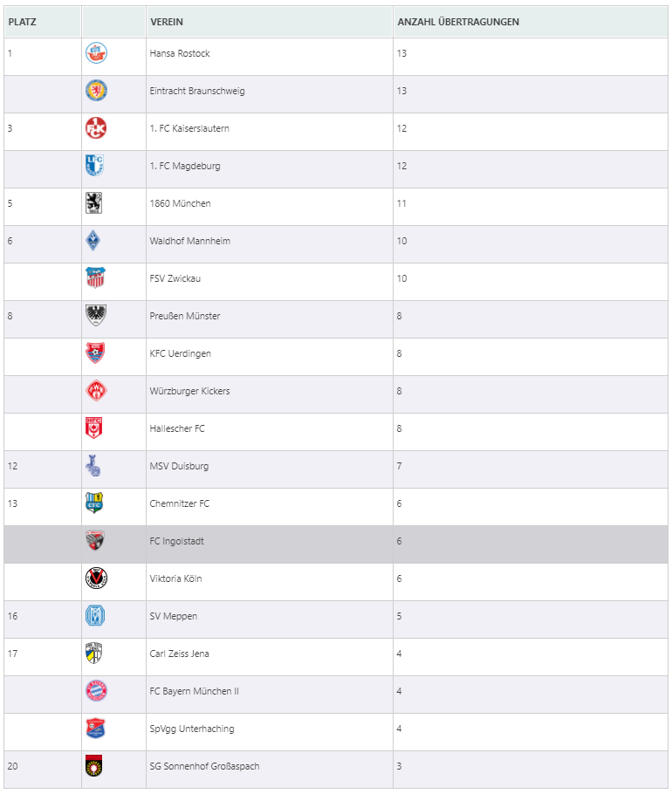Screen dimensions: 672x794
Task: Open the 1860 München lion logo
Action: coord(93,203)
